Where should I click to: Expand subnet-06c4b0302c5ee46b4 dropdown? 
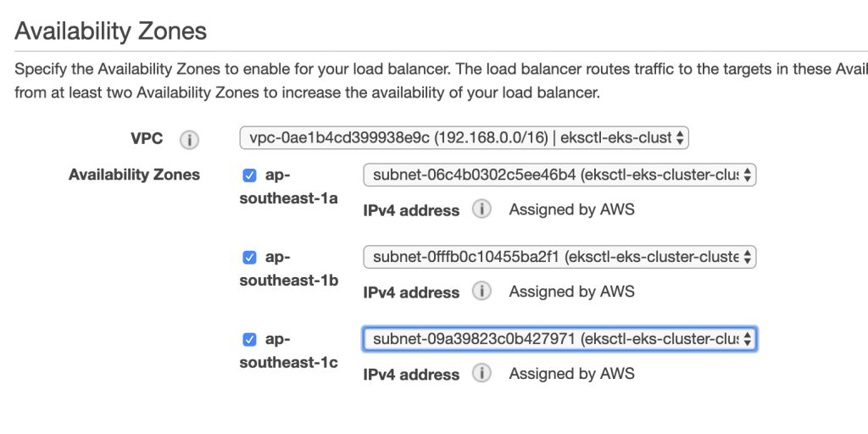tap(559, 175)
